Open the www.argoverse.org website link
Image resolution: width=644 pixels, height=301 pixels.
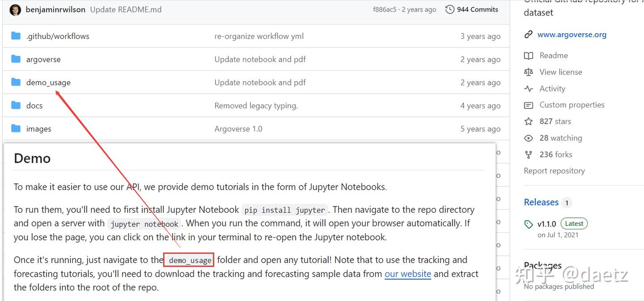click(x=572, y=34)
